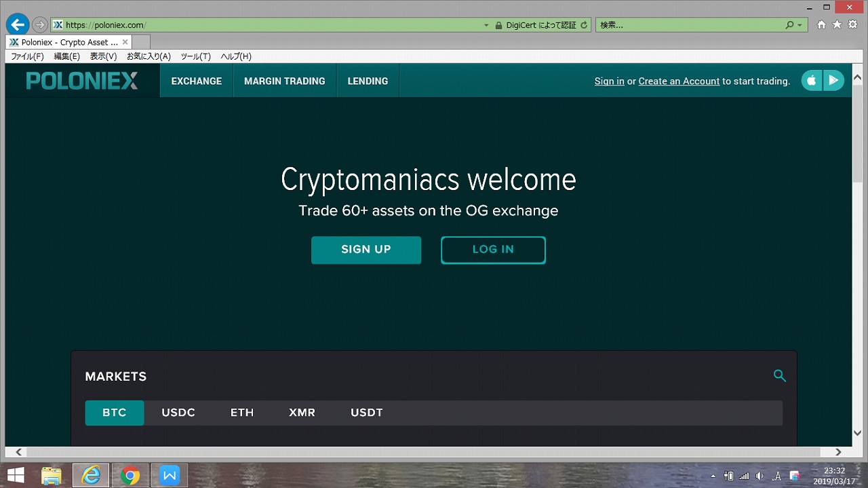This screenshot has width=868, height=488.
Task: Show hidden system tray icons
Action: pyautogui.click(x=713, y=476)
